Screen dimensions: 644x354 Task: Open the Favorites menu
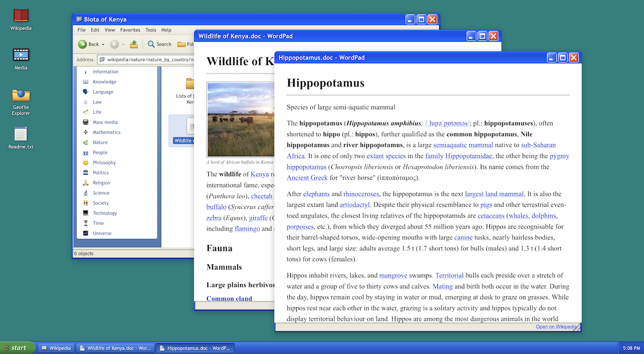(130, 30)
